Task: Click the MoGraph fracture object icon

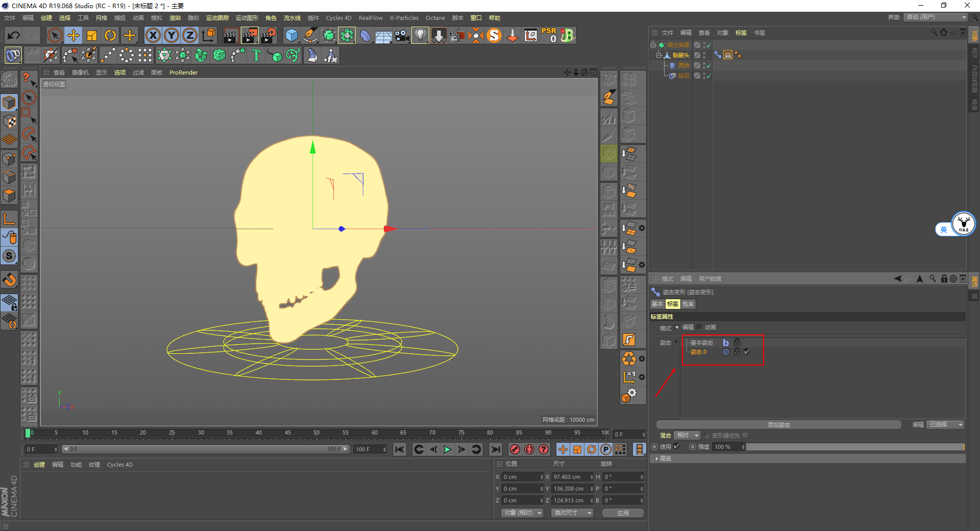Action: (201, 55)
